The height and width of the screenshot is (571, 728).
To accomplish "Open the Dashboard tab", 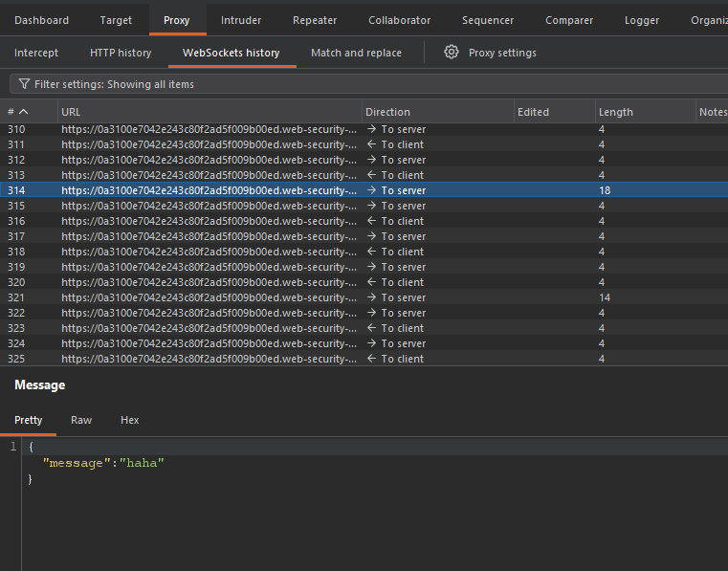I will (x=41, y=20).
